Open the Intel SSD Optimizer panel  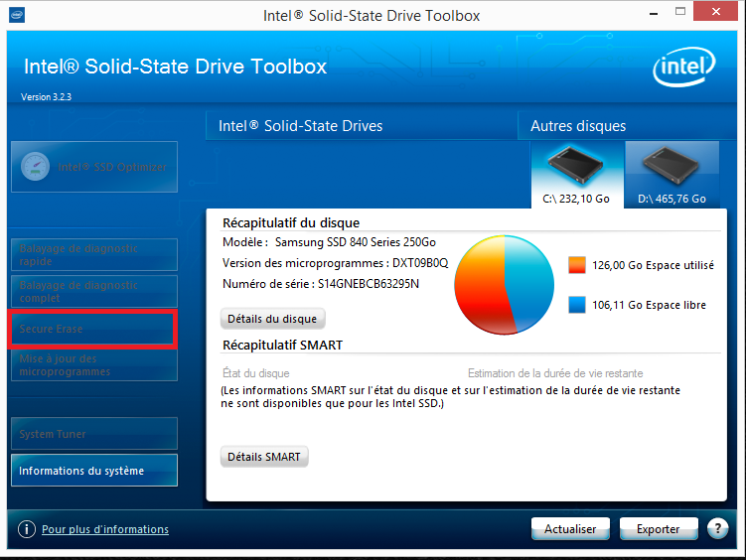[94, 167]
